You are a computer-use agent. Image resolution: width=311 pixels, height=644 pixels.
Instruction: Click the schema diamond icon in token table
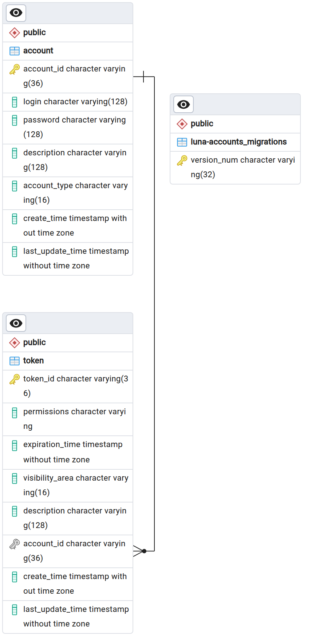pos(15,343)
